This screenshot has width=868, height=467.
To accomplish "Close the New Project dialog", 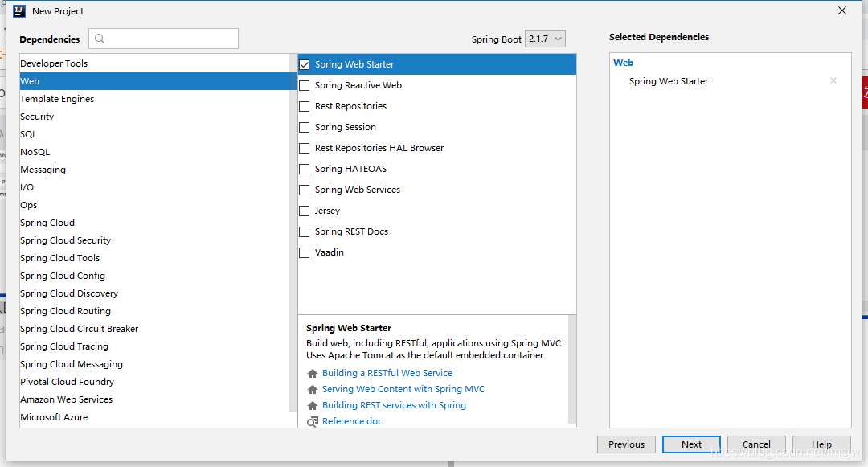I will [x=842, y=10].
